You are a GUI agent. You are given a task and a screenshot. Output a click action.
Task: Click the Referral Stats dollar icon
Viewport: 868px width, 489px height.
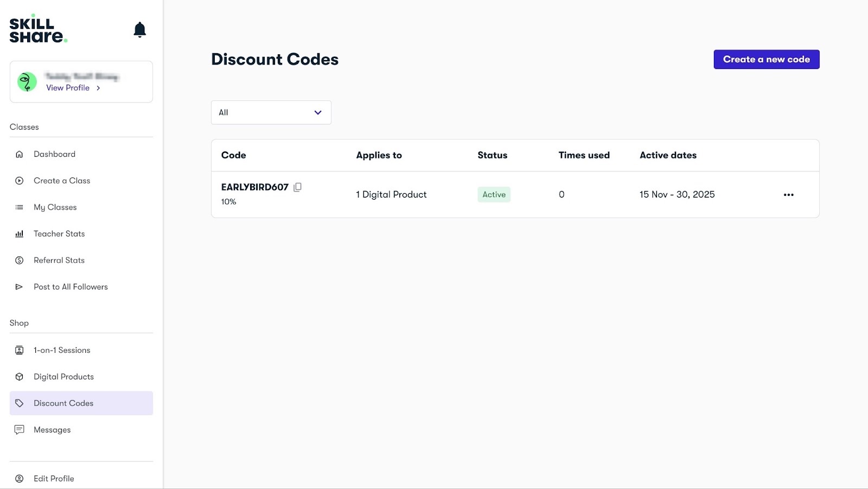coord(20,261)
